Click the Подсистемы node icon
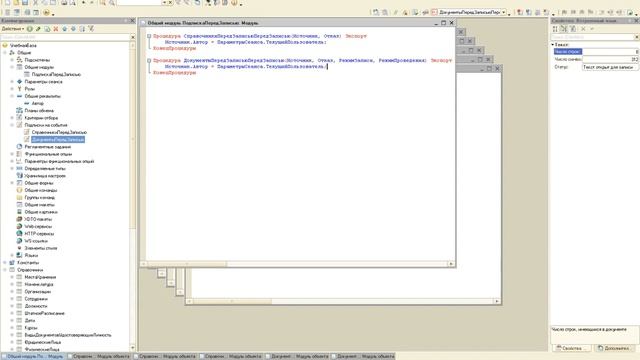 point(19,60)
